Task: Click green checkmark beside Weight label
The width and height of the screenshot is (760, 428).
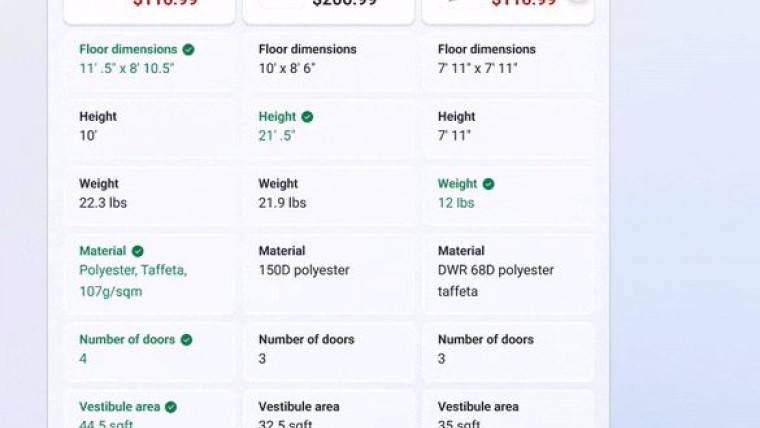Action: click(x=489, y=184)
